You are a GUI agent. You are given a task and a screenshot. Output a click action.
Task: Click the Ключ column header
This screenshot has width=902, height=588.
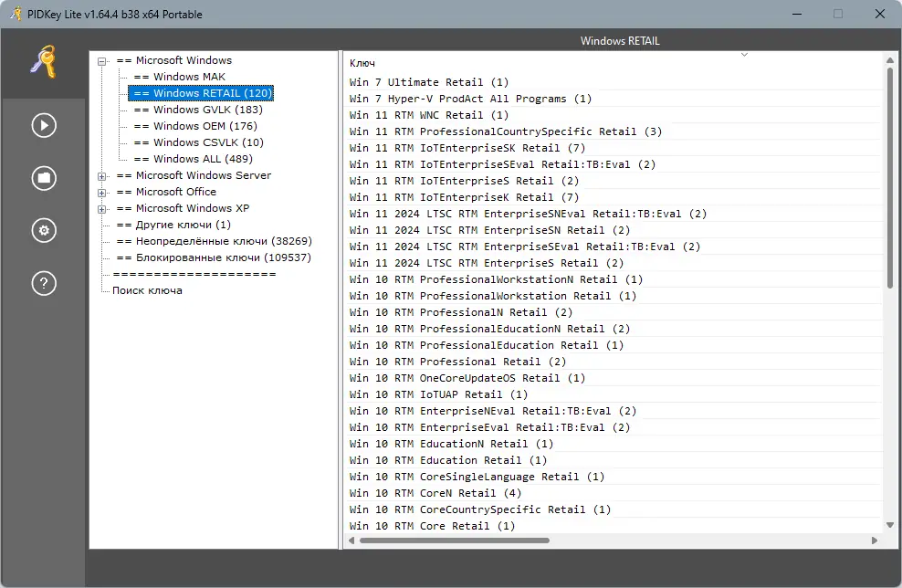pyautogui.click(x=613, y=63)
